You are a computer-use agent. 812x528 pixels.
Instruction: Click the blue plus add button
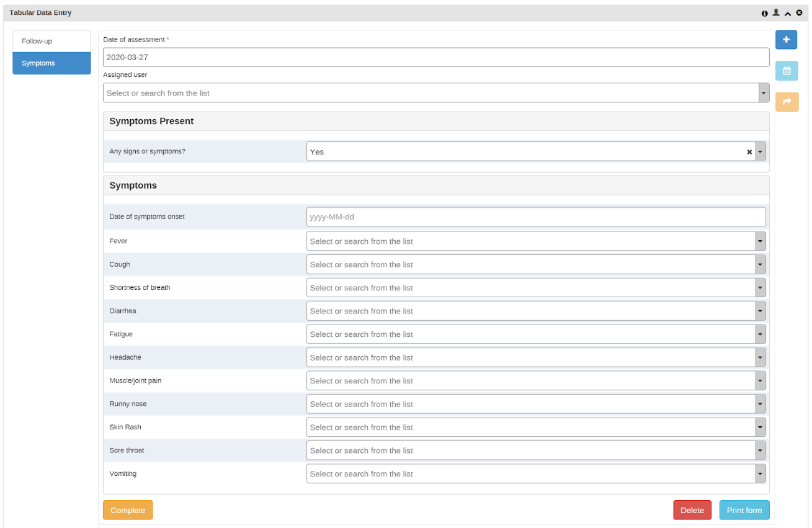(x=787, y=40)
